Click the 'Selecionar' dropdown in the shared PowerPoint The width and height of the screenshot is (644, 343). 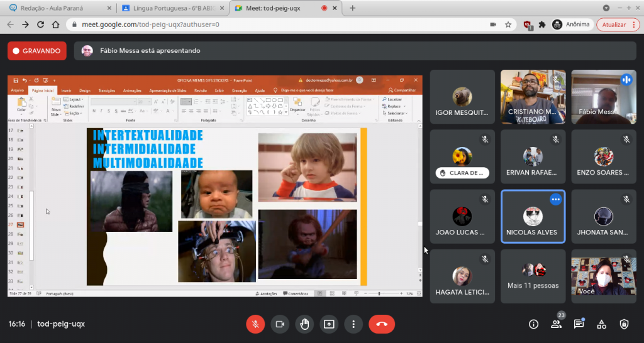395,113
